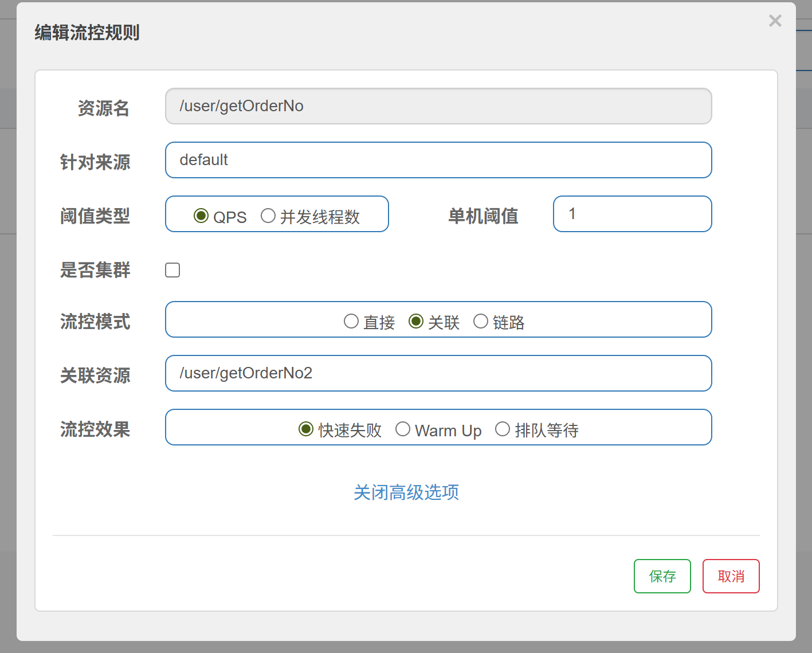
Task: Click the 编辑流控规则 dialog title
Action: (87, 33)
